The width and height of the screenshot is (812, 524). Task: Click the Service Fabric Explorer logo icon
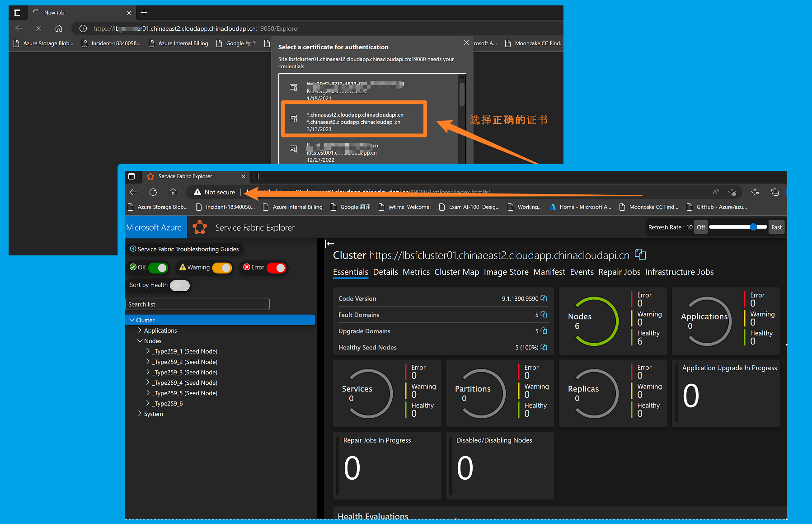tap(200, 227)
